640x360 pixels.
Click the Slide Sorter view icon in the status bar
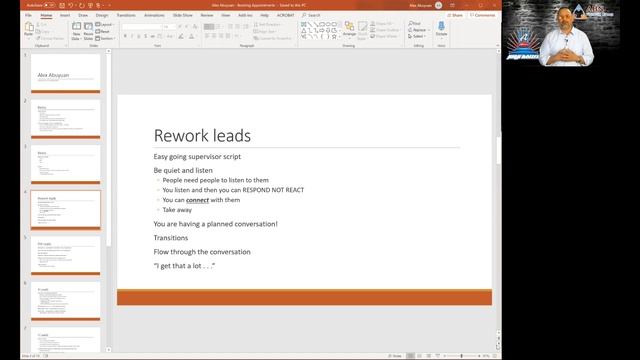coord(419,356)
